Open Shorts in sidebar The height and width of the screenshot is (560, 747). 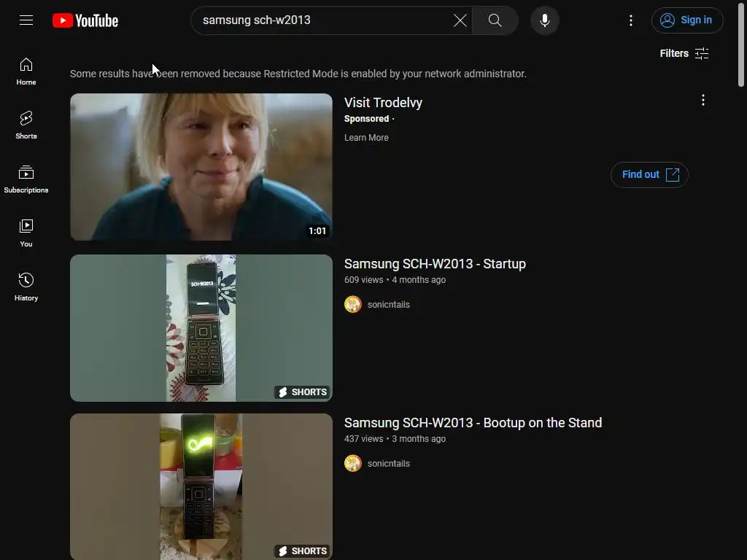pyautogui.click(x=26, y=125)
